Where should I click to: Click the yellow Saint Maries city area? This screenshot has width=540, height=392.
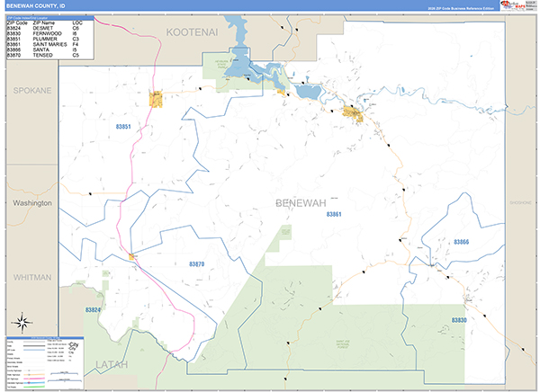click(354, 114)
